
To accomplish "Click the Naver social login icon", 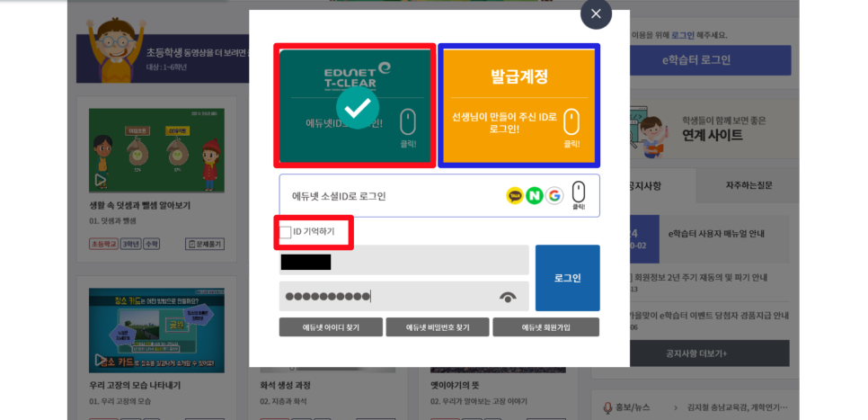I will (535, 195).
